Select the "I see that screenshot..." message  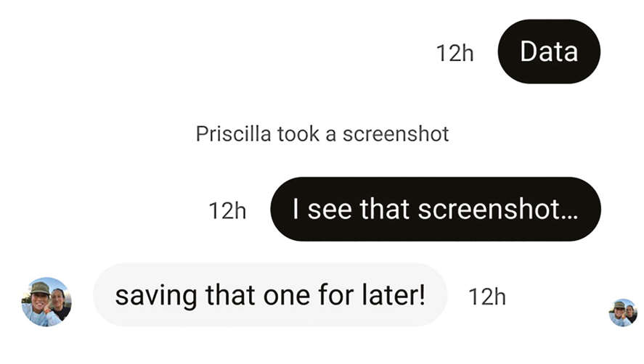(435, 210)
